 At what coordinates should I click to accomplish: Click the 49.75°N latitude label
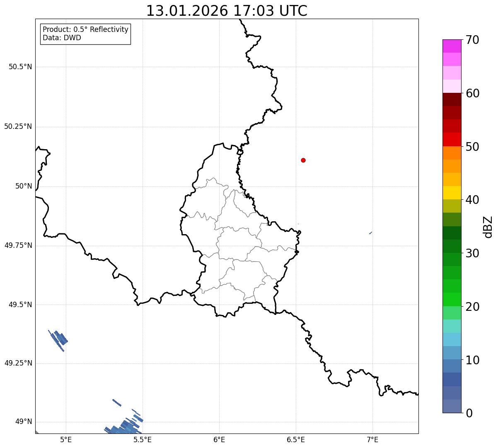point(18,245)
